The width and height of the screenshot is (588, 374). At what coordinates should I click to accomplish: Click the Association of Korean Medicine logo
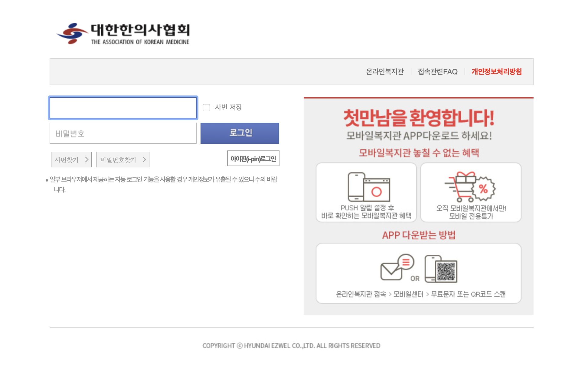[x=123, y=34]
